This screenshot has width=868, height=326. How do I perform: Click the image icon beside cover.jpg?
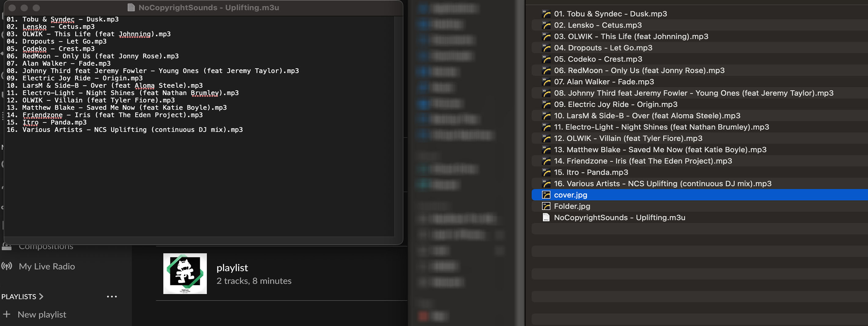coord(546,195)
